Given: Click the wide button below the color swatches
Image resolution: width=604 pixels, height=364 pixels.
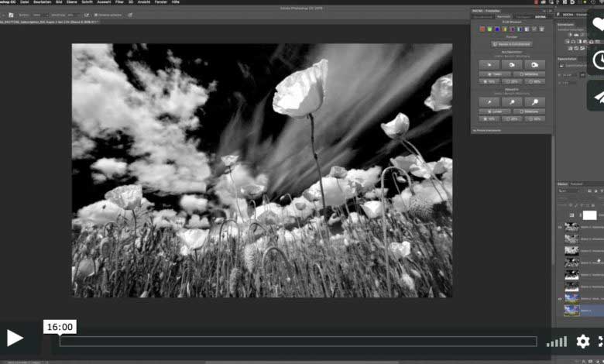Looking at the screenshot, I should click(x=512, y=44).
